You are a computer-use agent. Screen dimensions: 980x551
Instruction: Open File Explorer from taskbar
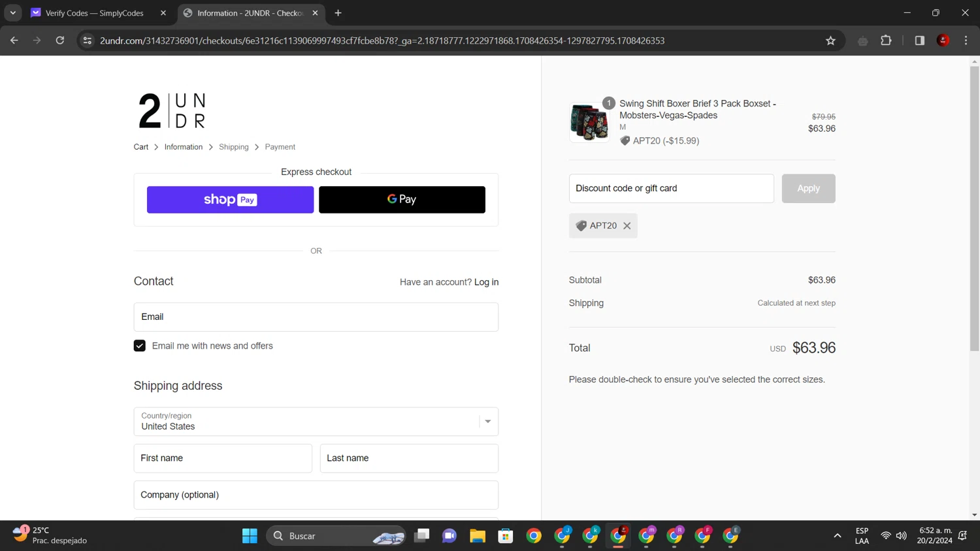tap(478, 536)
